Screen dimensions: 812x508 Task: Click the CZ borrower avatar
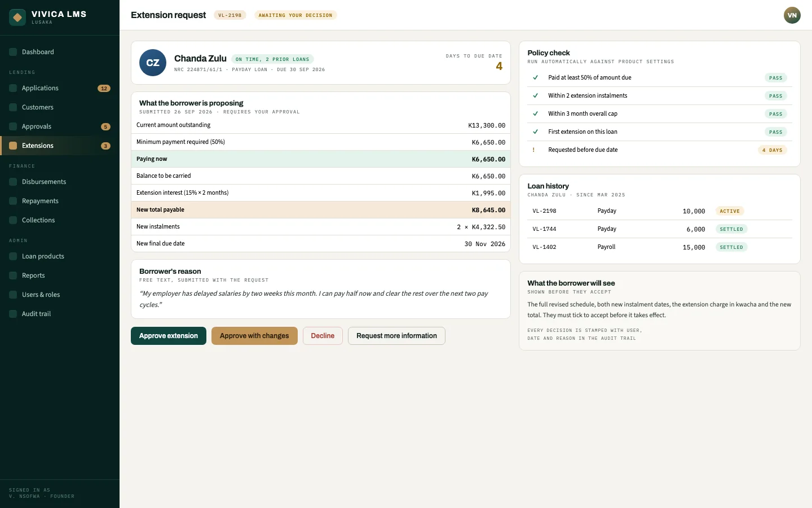[153, 63]
